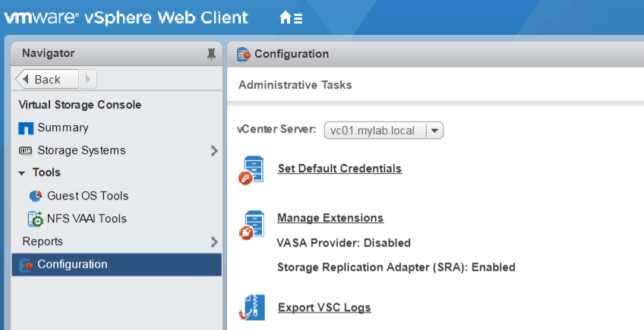Screen dimensions: 644x330
Task: Click the Manage Extensions icon
Action: click(x=251, y=225)
